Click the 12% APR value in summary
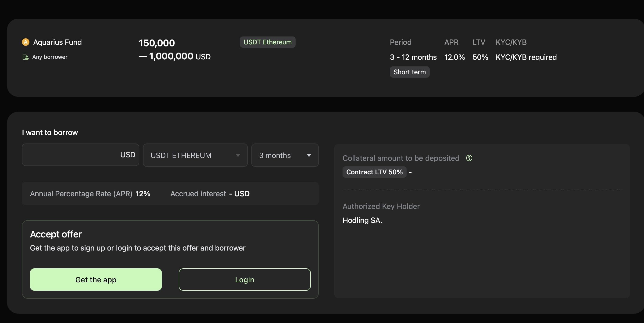644x323 pixels. [143, 194]
